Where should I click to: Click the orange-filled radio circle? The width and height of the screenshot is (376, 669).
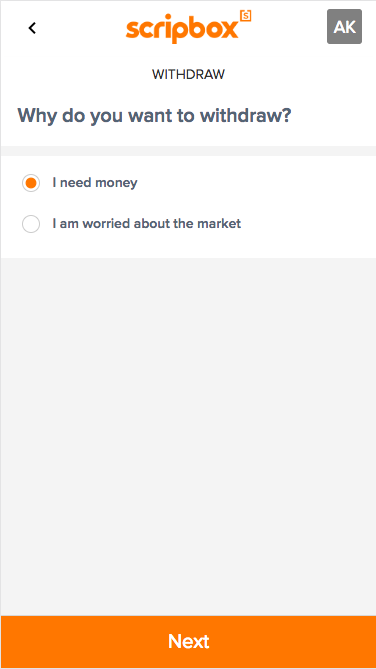[x=31, y=183]
